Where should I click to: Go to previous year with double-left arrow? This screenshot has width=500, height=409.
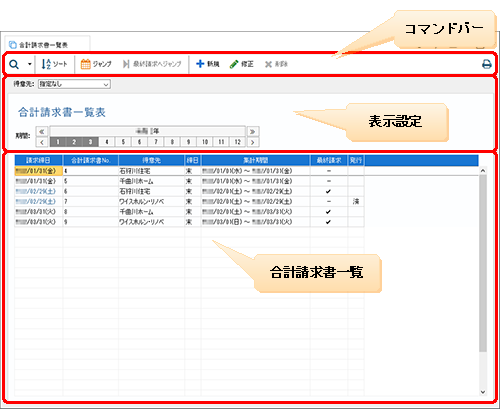pos(42,131)
